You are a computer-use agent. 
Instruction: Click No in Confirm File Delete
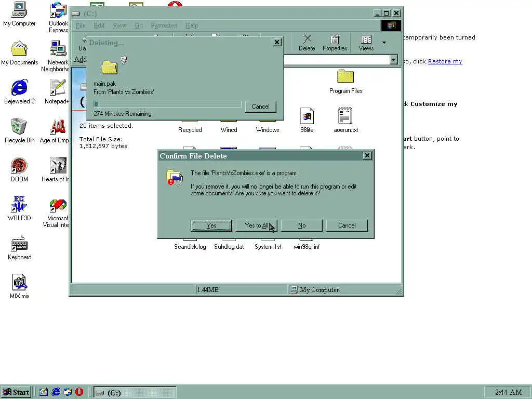[302, 225]
